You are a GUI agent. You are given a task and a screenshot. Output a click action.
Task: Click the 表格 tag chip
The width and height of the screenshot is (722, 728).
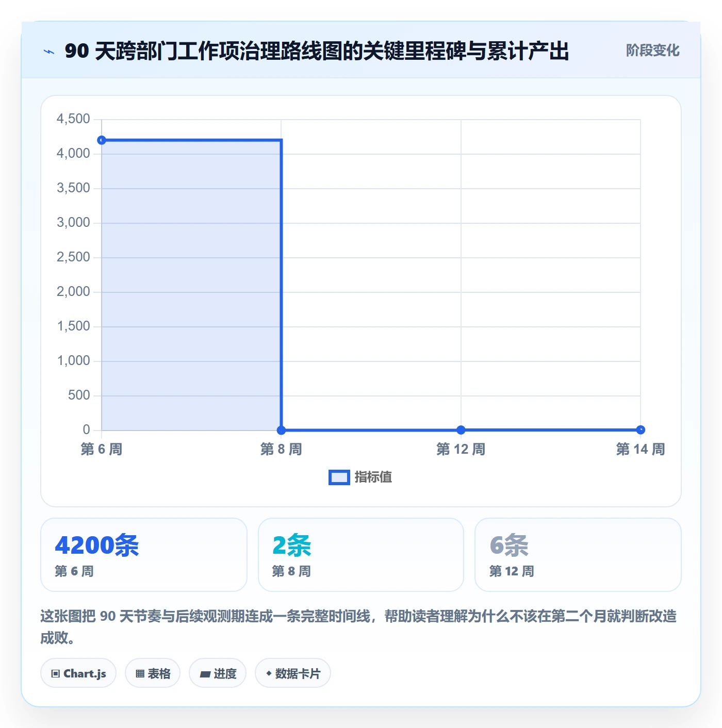[153, 673]
